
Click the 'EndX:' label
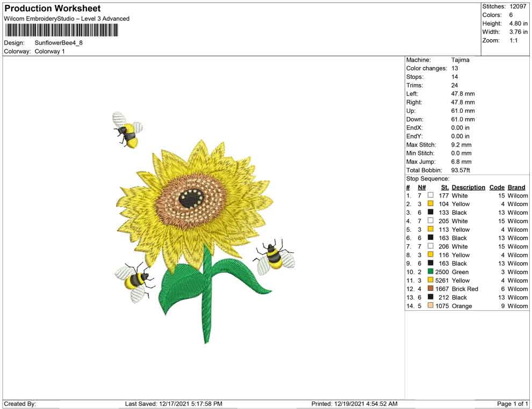[x=414, y=128]
